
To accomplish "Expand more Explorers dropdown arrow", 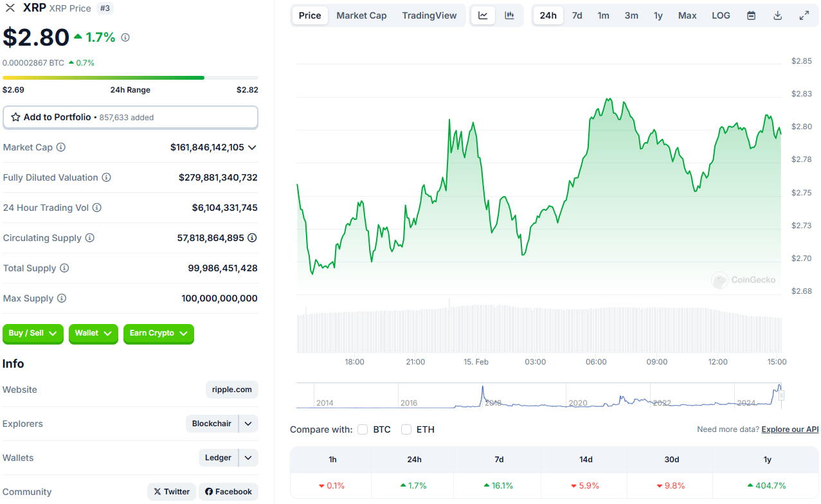I will [248, 424].
